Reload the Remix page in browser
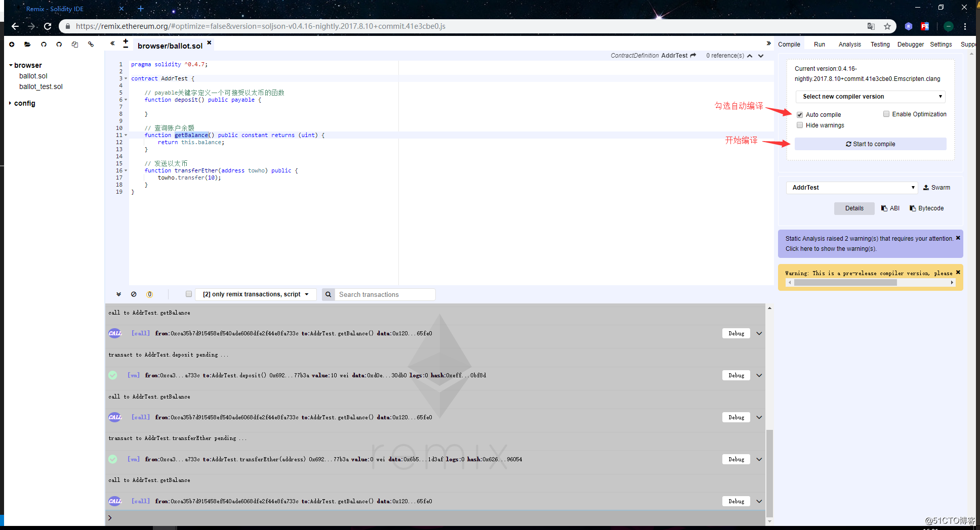 [x=48, y=26]
